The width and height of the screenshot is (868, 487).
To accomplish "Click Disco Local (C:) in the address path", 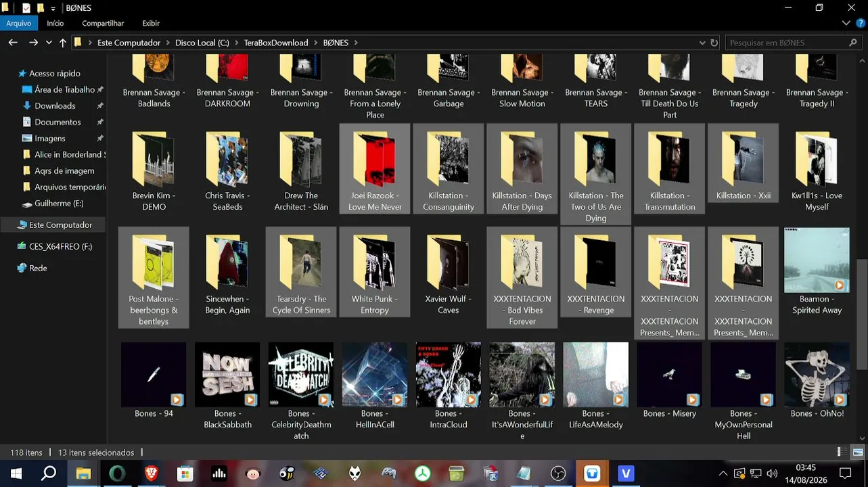I will [202, 43].
